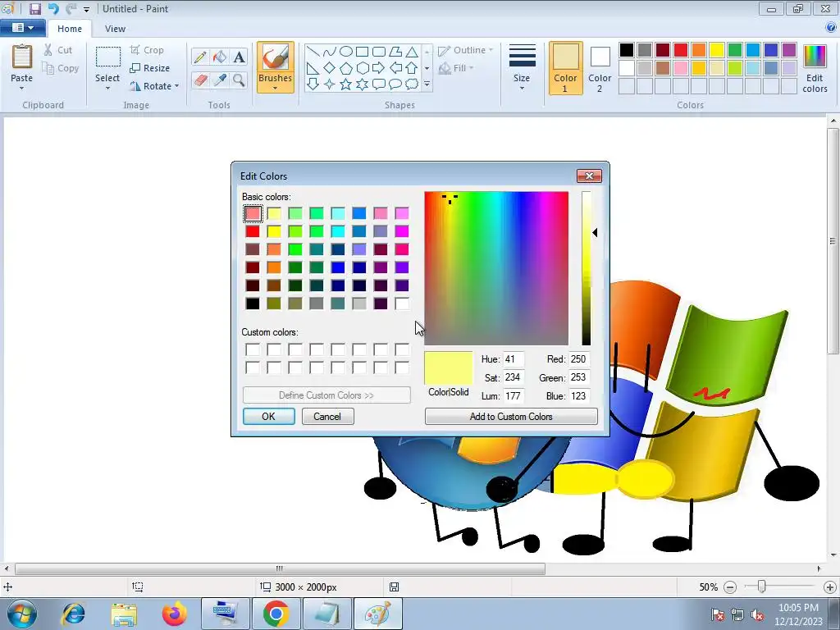Choose the Line shape
Viewport: 840px width, 630px height.
pyautogui.click(x=313, y=52)
